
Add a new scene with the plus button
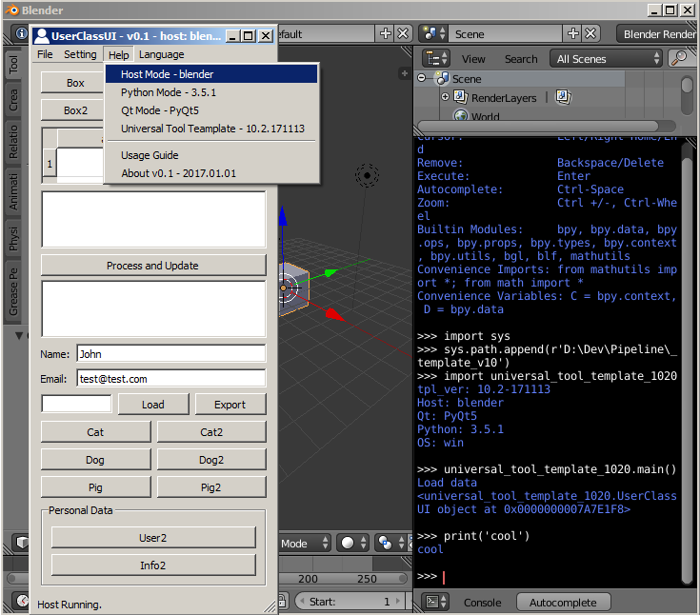tap(572, 33)
